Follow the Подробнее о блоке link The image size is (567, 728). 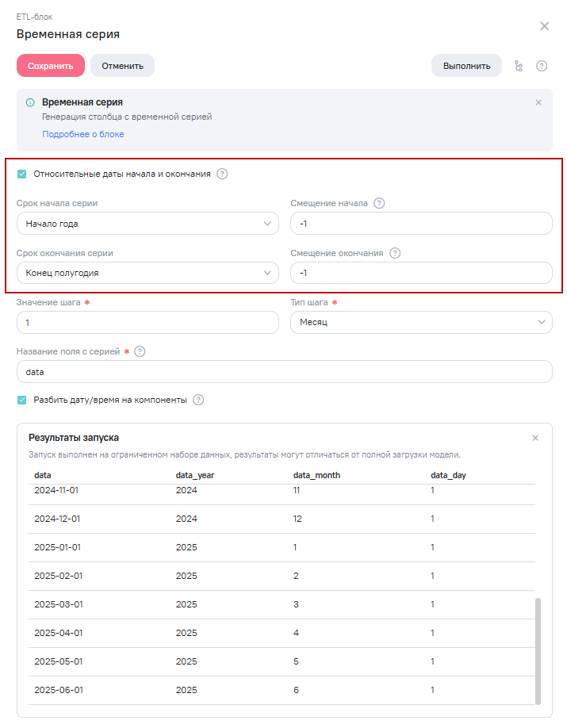82,134
